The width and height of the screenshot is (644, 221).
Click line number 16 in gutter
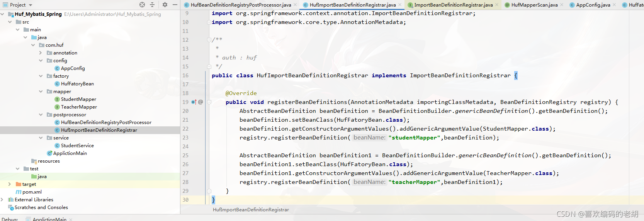pos(185,75)
